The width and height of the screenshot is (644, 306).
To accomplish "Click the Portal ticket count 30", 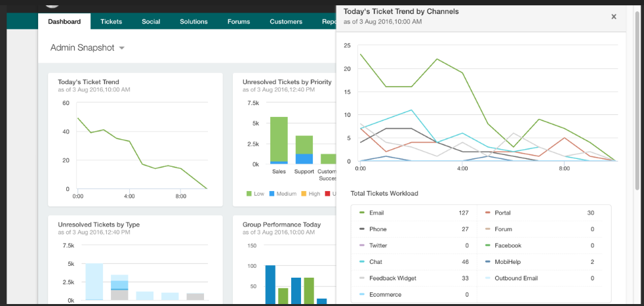I will (591, 213).
